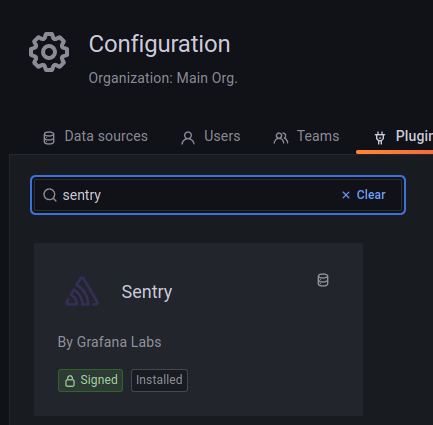Screen dimensions: 433x425
Task: Click the Installed badge
Action: pyautogui.click(x=159, y=380)
